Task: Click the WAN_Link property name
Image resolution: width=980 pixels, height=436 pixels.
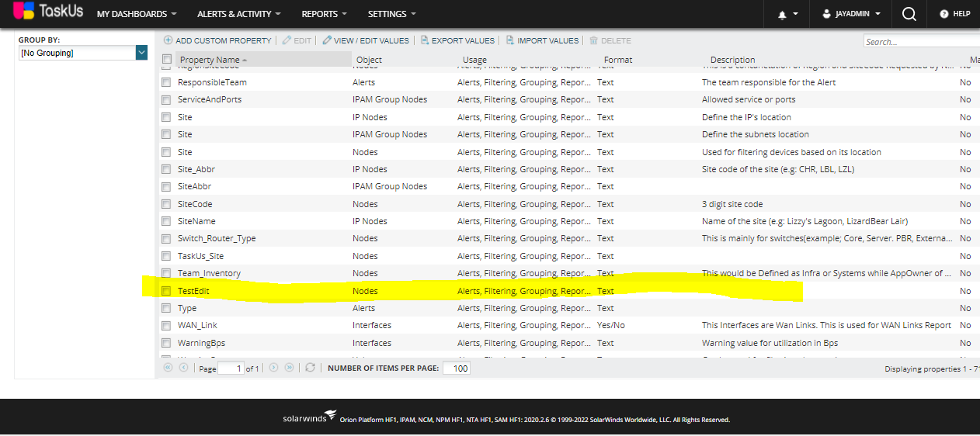Action: 197,325
